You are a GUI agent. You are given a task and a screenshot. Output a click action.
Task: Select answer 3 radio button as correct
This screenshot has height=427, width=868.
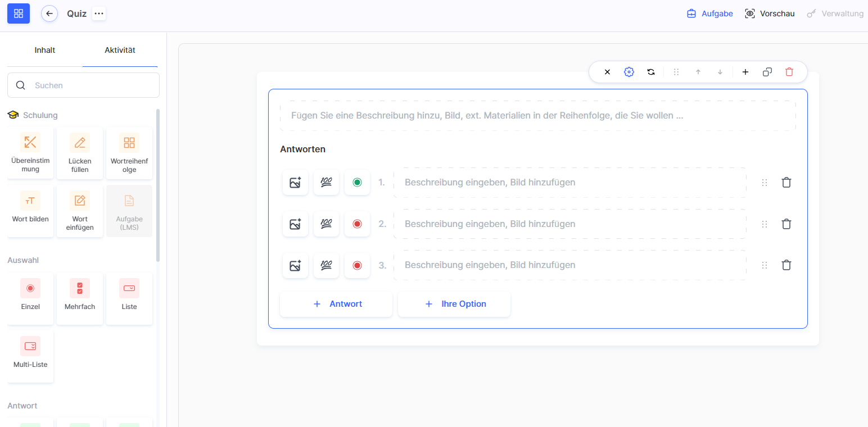pyautogui.click(x=357, y=265)
